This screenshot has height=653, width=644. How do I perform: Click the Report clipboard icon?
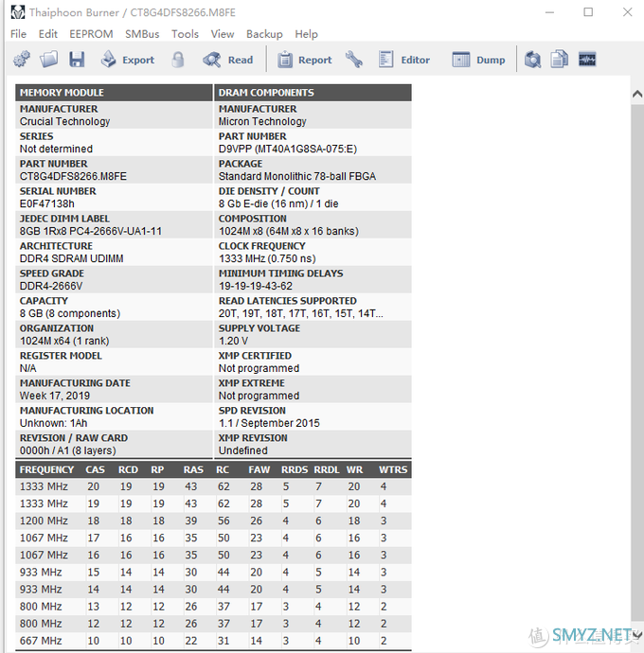coord(285,60)
